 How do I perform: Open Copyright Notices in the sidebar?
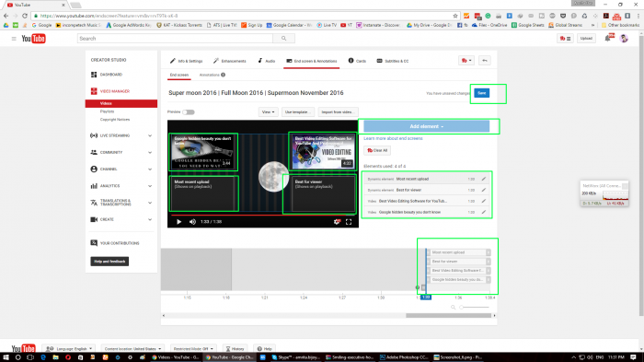(x=115, y=120)
